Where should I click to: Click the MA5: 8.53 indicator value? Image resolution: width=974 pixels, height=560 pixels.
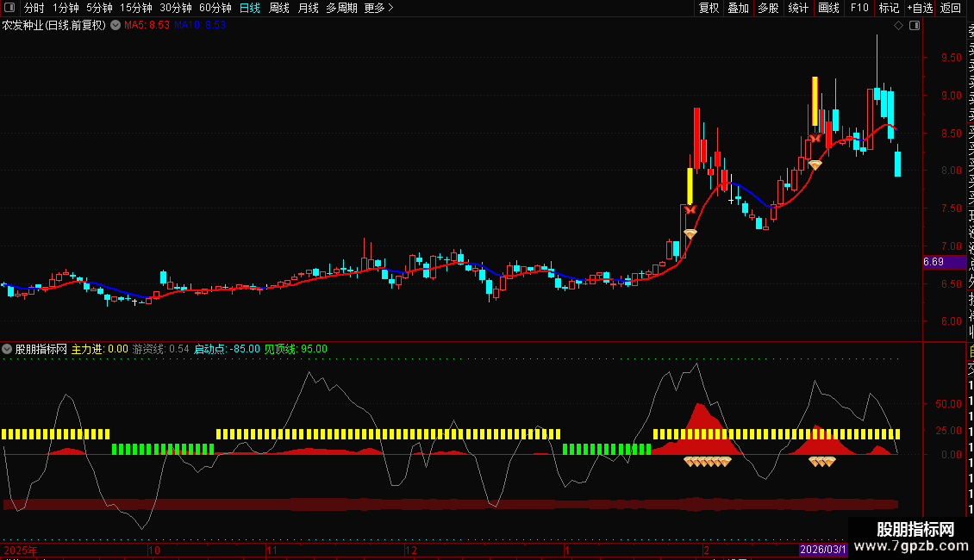click(147, 25)
